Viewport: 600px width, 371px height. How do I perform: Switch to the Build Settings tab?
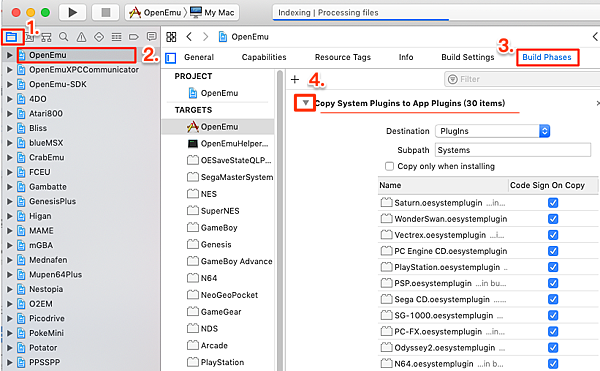468,57
